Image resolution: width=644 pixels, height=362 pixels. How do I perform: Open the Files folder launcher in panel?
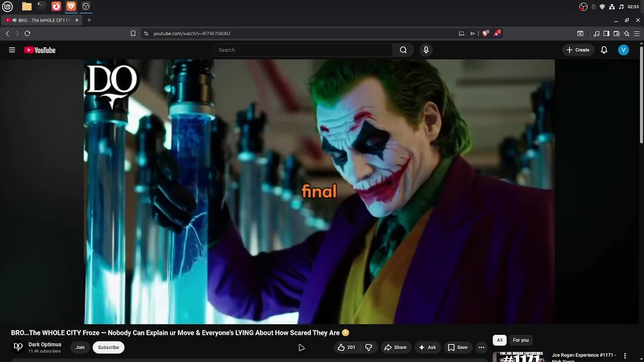pos(27,7)
